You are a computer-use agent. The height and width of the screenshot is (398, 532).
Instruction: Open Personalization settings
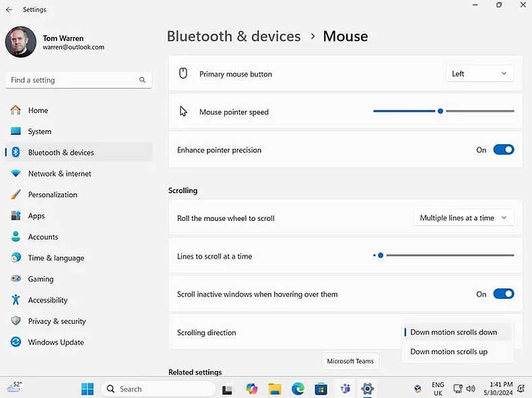point(79,195)
